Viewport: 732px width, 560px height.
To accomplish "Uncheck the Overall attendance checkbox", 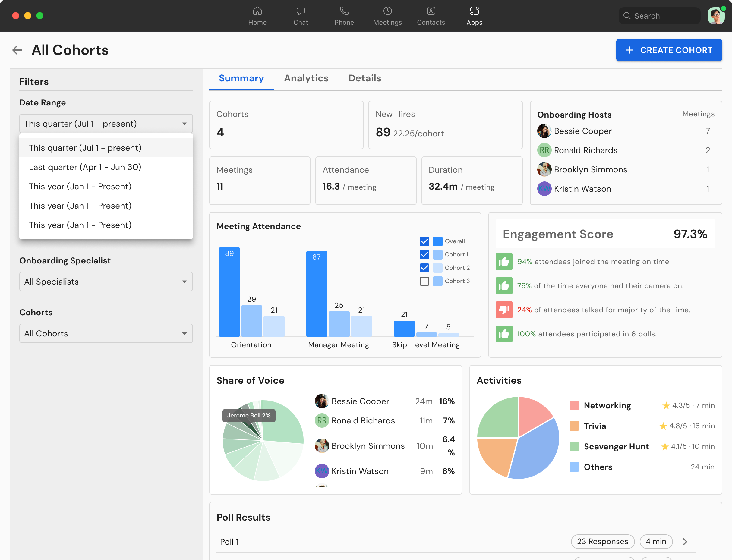I will [x=424, y=241].
